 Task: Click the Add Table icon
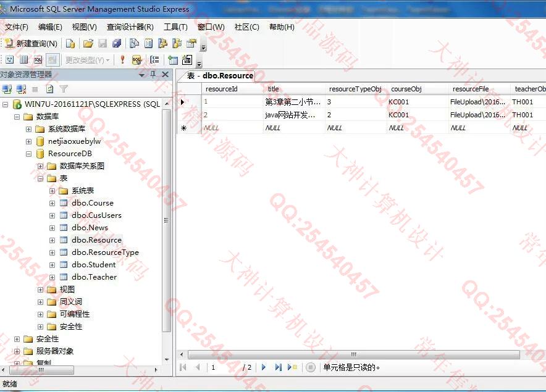(173, 60)
